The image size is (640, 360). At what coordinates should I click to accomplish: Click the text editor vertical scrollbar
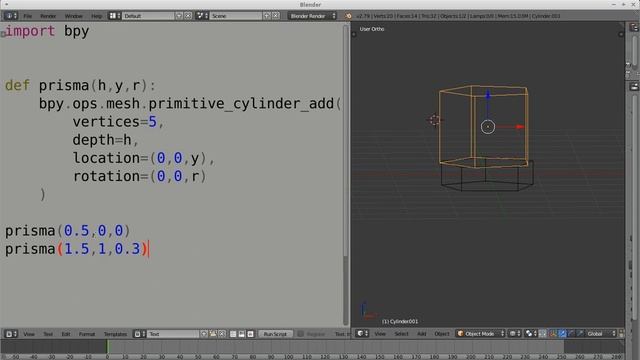coord(346,141)
